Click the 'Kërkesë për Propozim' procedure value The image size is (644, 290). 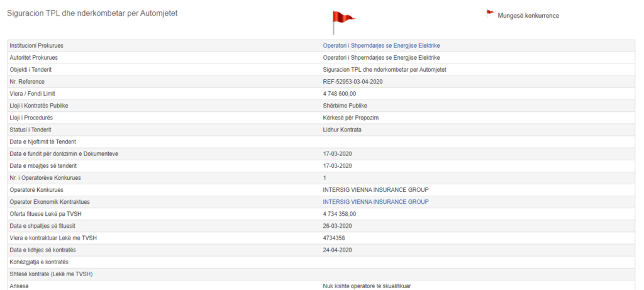350,118
